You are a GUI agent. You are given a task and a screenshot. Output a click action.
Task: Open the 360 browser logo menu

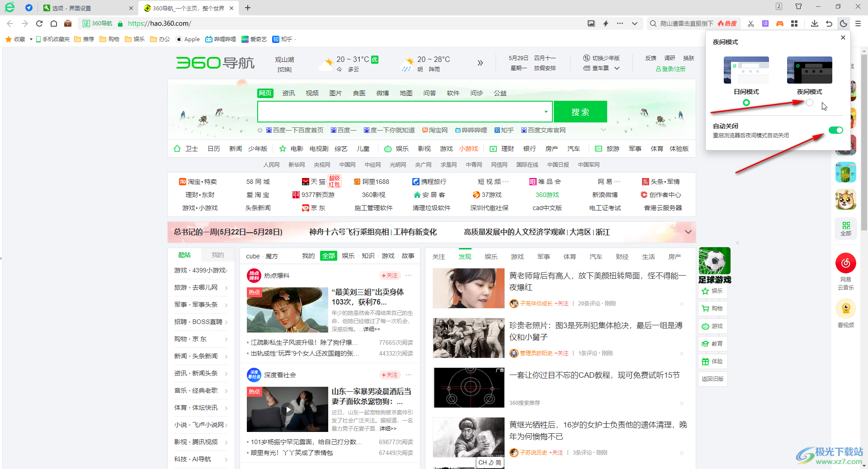pyautogui.click(x=9, y=7)
